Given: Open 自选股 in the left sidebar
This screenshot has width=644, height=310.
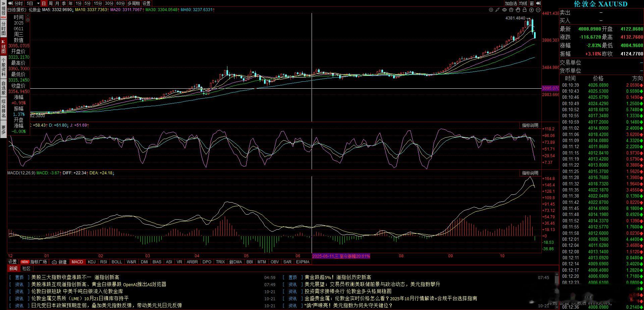Looking at the screenshot, I should [x=3, y=88].
